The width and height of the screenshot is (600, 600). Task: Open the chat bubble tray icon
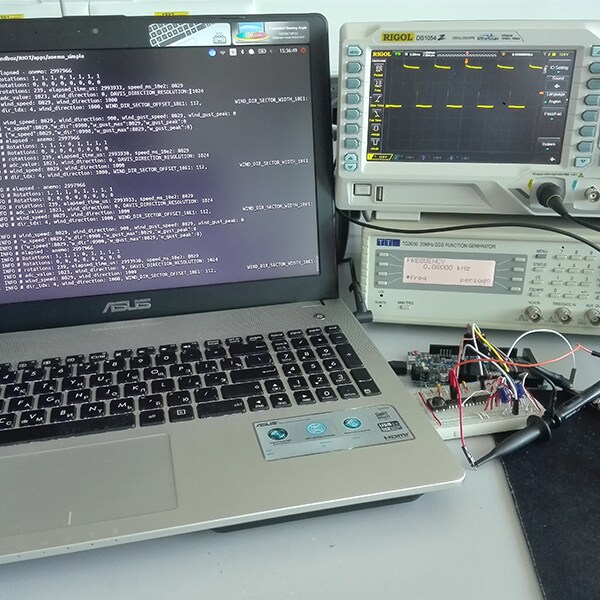[251, 51]
